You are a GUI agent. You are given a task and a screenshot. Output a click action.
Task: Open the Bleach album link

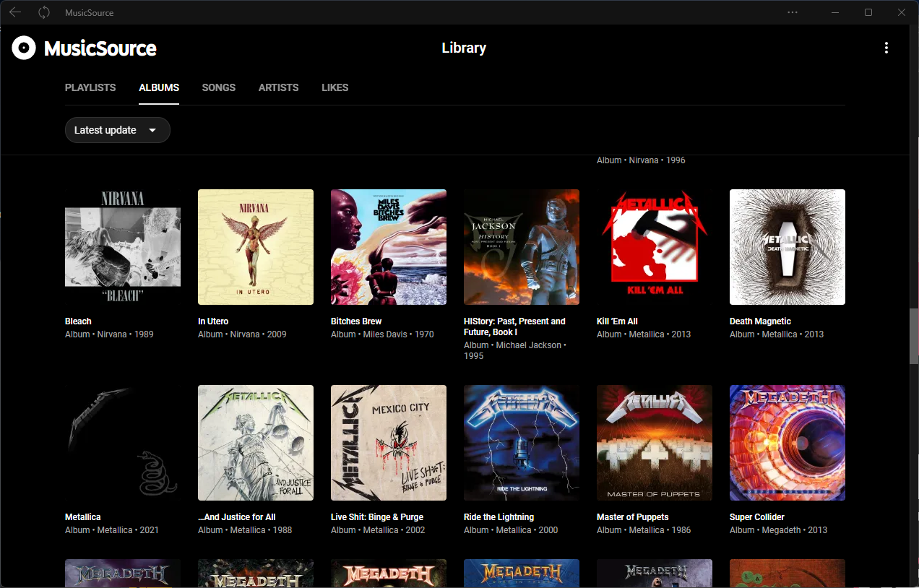click(x=77, y=321)
